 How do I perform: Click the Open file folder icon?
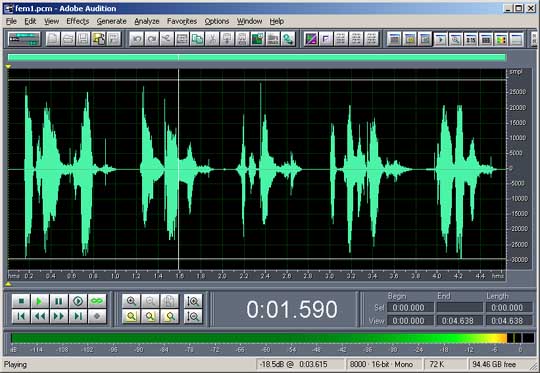click(x=68, y=39)
